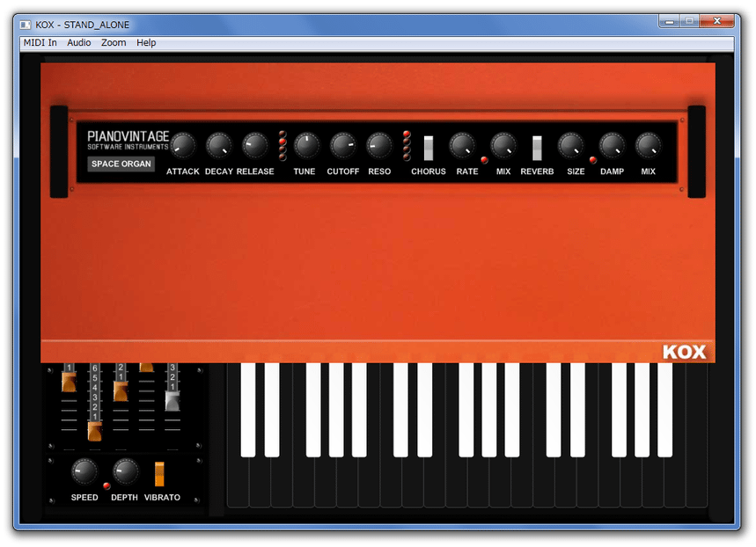
Task: Click the grey drawbar handle showing 3
Action: (172, 401)
